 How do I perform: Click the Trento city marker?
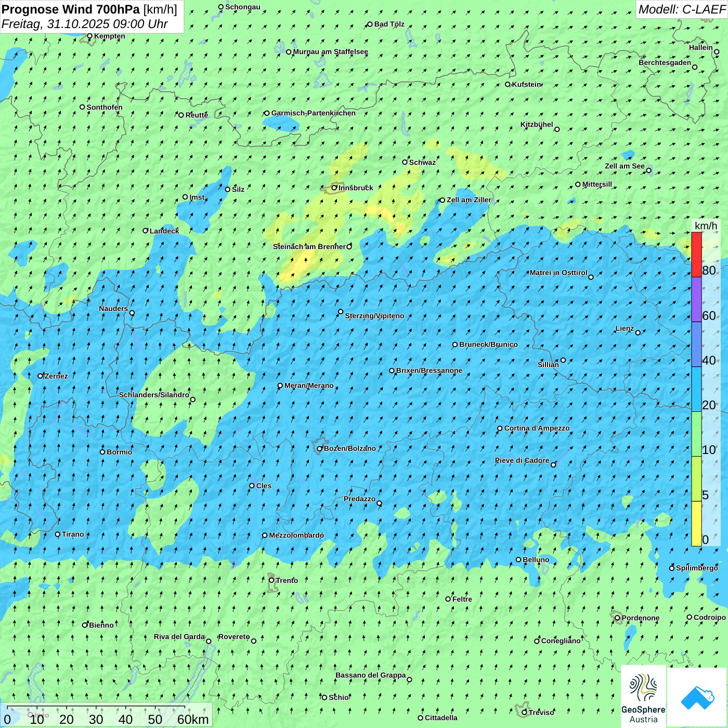click(x=271, y=580)
